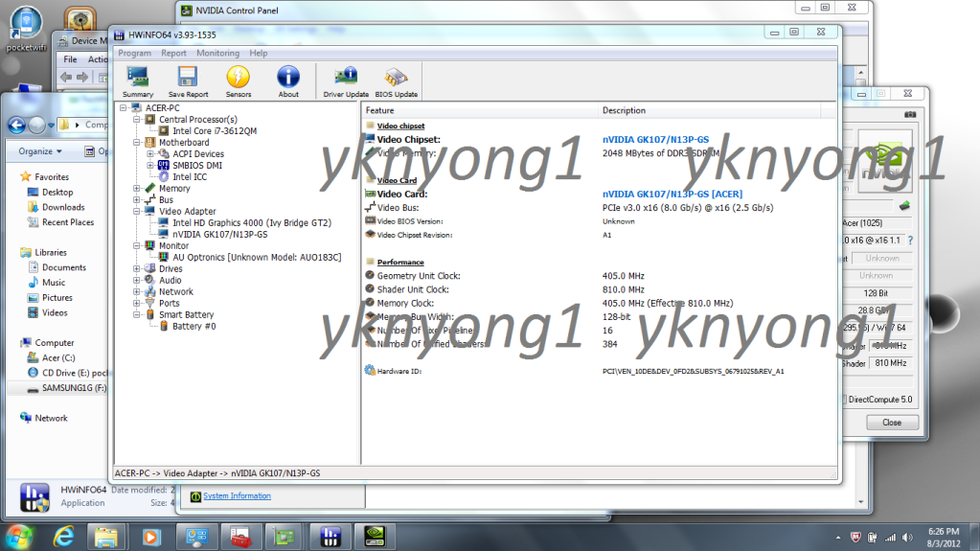Show hidden tray icons arrow
Viewport: 980px width, 551px height.
pyautogui.click(x=838, y=538)
